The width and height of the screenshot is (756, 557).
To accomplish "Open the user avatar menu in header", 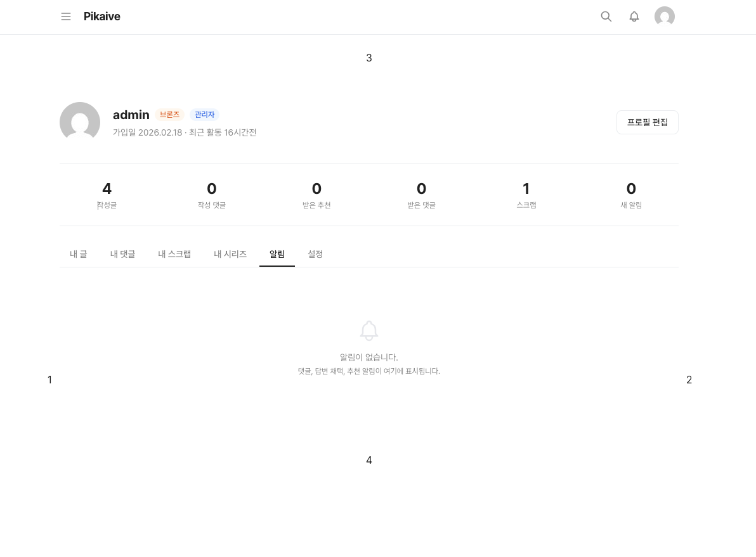I will point(664,16).
